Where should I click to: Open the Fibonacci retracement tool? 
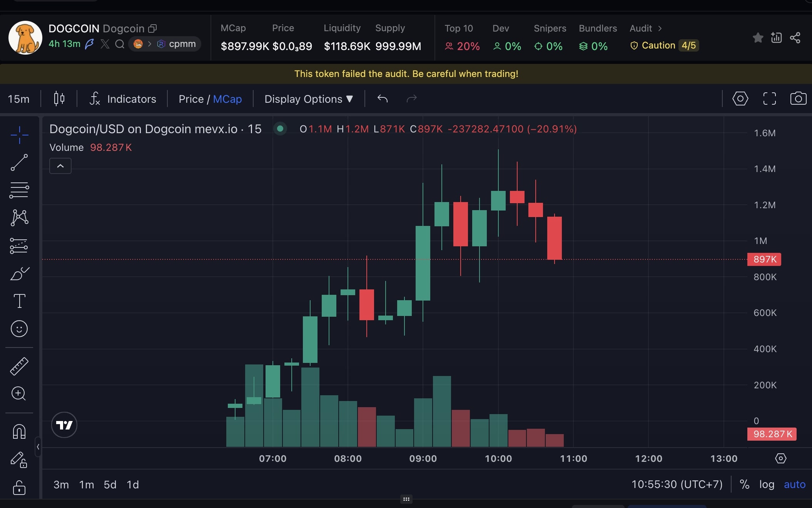[x=19, y=190]
